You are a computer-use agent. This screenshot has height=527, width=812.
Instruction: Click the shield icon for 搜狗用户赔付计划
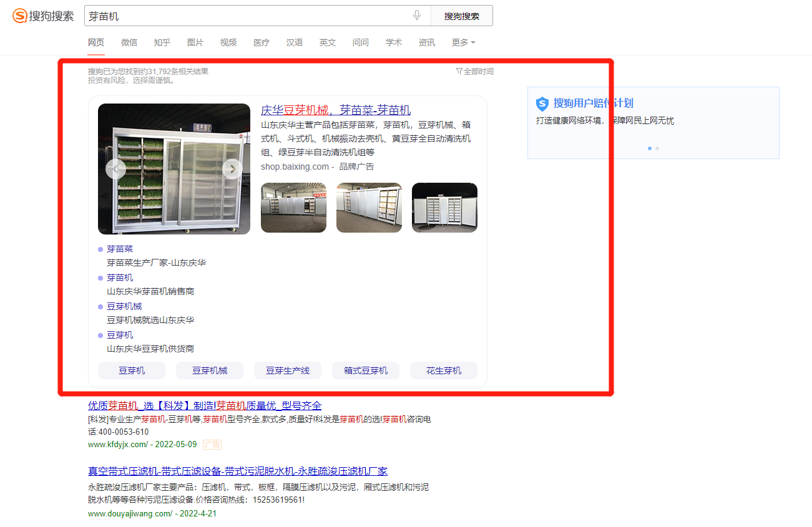point(542,104)
